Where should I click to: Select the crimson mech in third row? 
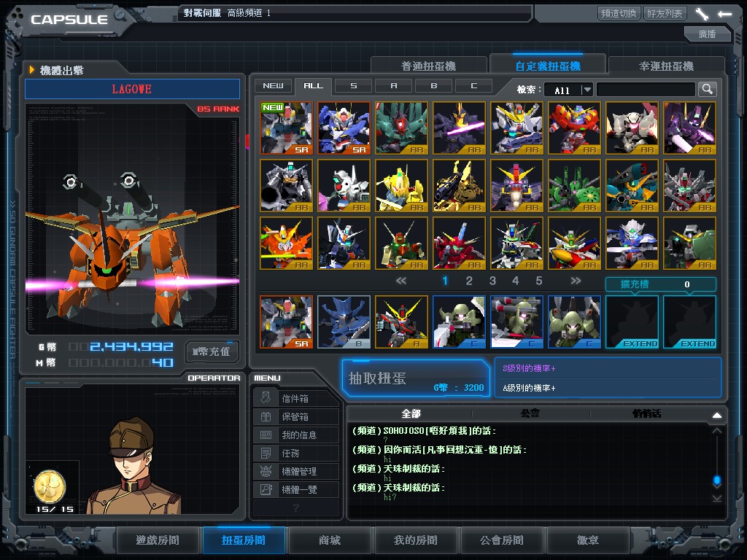click(x=460, y=244)
